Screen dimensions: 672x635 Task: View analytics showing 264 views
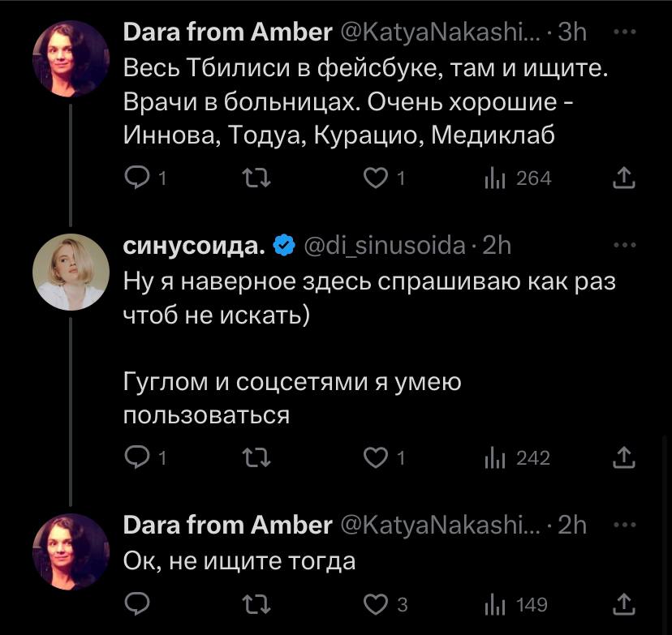(517, 178)
